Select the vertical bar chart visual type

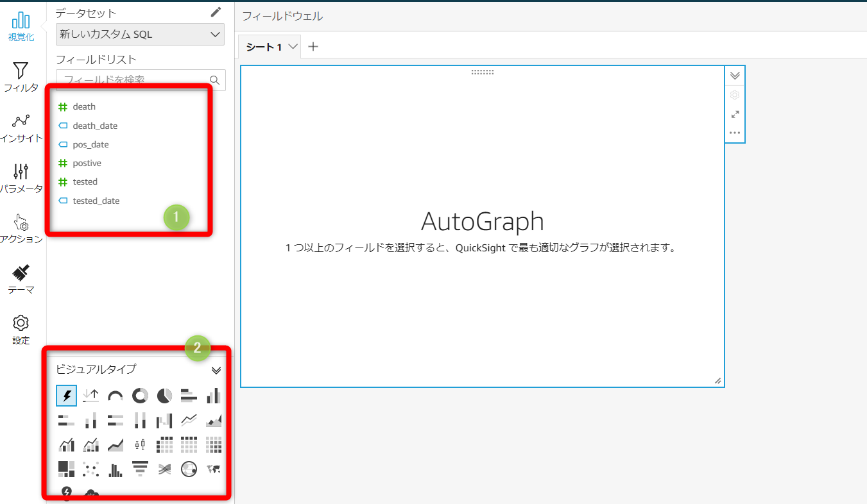point(213,396)
